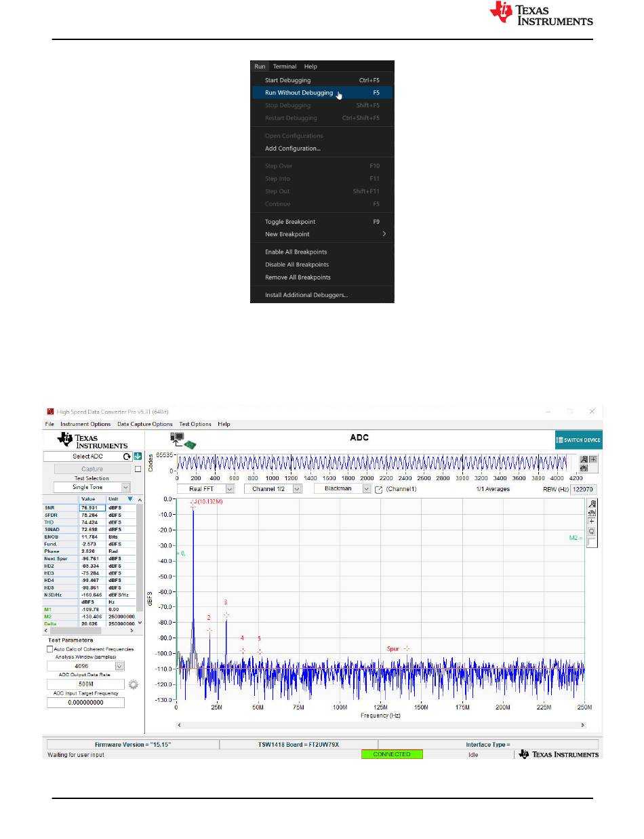This screenshot has width=644, height=839.
Task: Choose Start Debugging from the Run menu
Action: [x=323, y=80]
